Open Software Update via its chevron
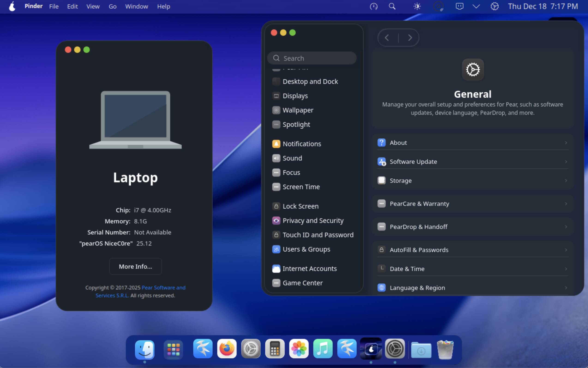This screenshot has width=588, height=368. coord(566,162)
